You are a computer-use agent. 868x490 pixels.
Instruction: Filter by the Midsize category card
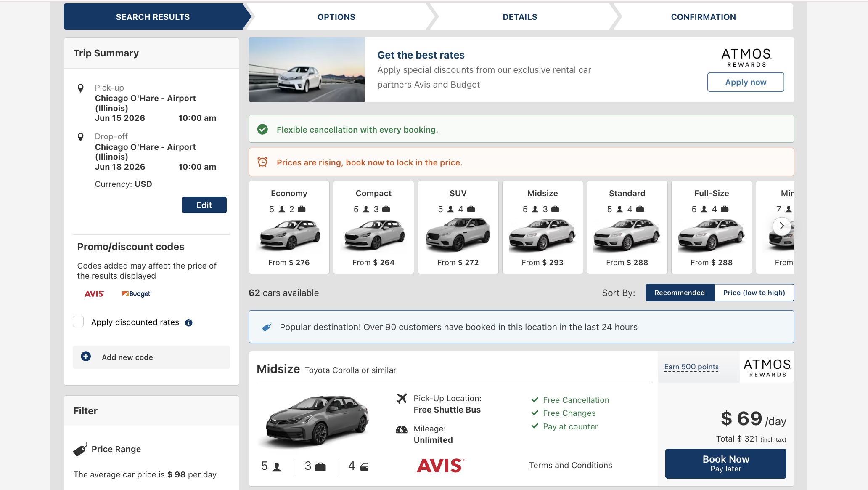coord(542,227)
